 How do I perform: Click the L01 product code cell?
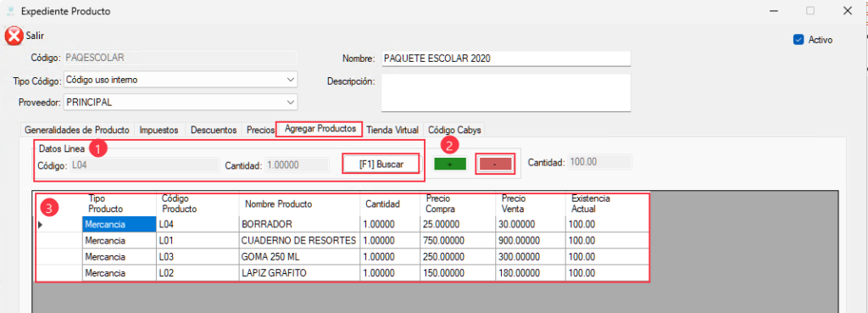(x=198, y=240)
